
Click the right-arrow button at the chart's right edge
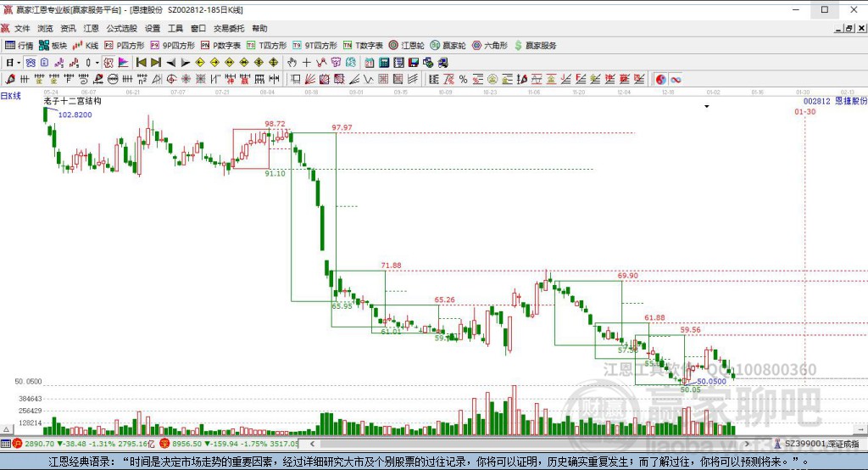861,429
